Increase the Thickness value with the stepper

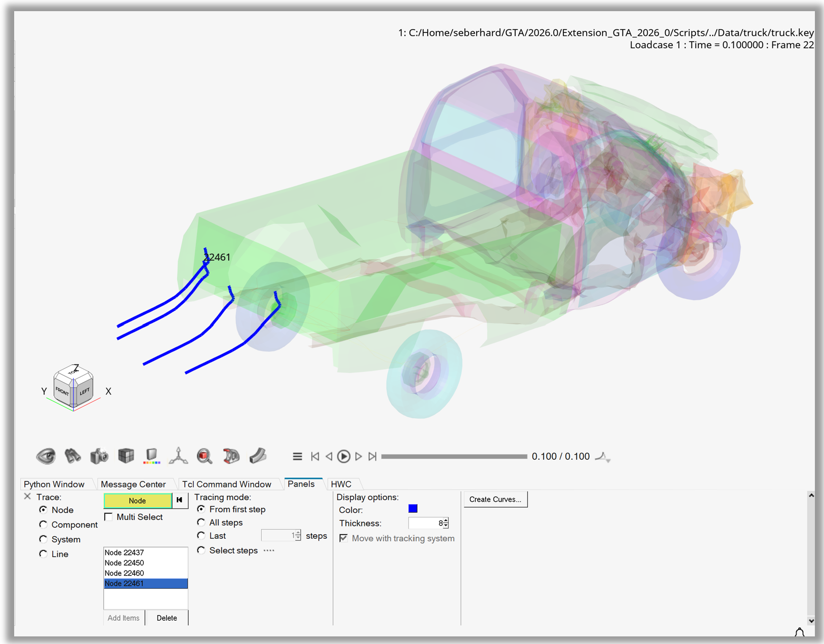tap(445, 520)
